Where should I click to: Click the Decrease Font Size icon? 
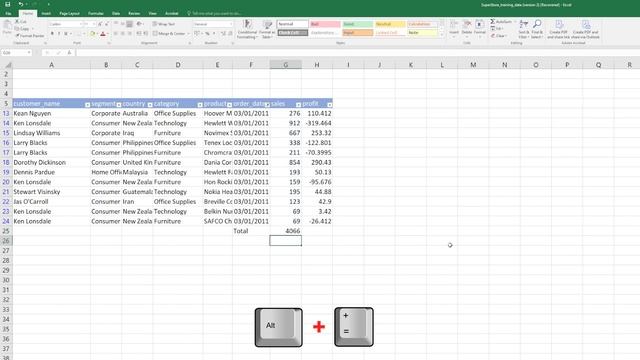107,24
